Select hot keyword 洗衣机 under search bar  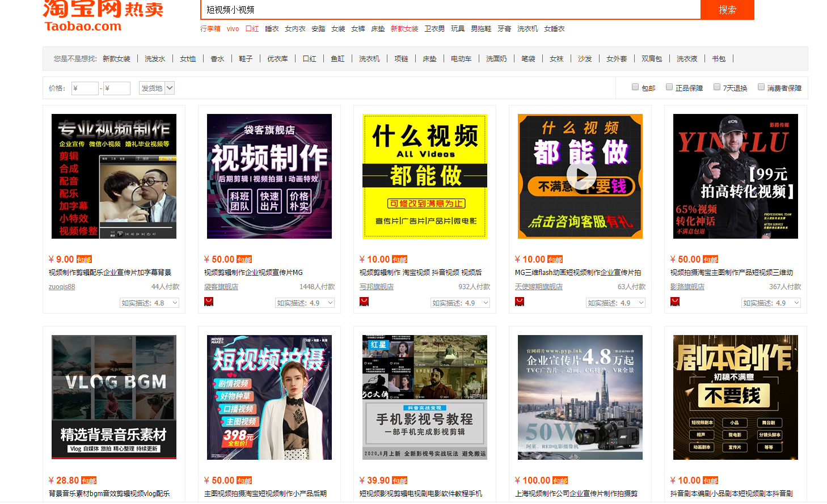(528, 29)
